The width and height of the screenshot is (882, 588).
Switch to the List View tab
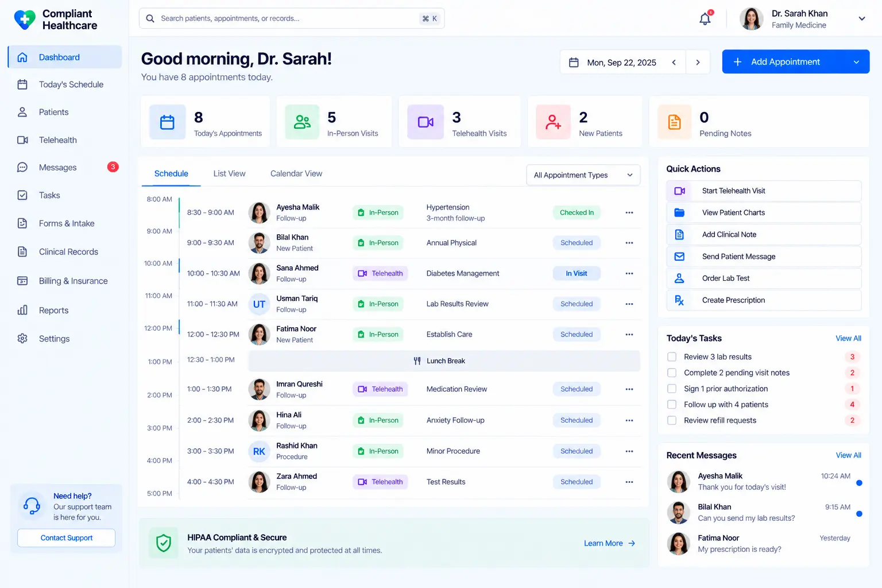[229, 173]
